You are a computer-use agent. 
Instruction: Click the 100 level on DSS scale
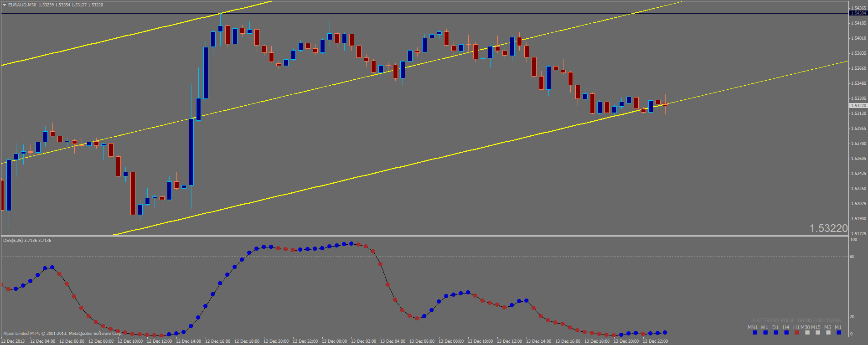click(x=853, y=240)
